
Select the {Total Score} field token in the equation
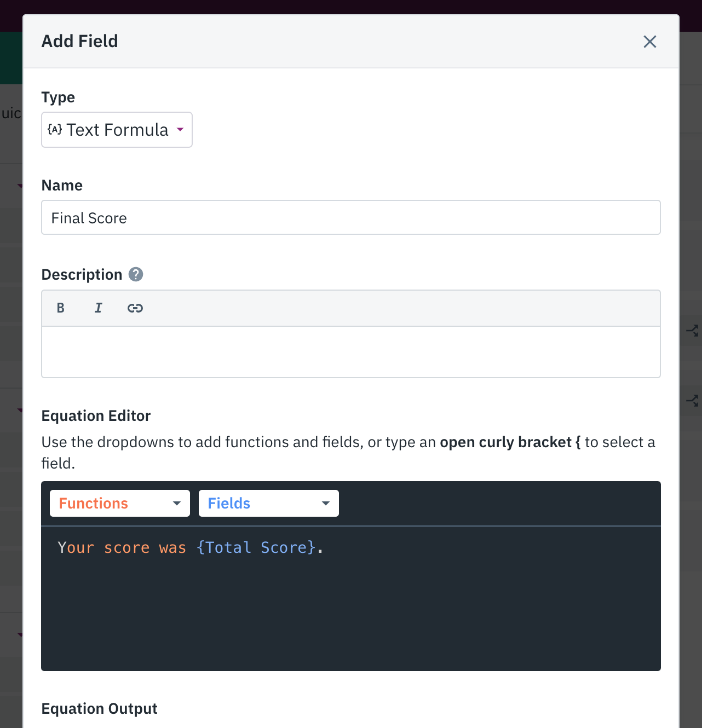[x=255, y=547]
